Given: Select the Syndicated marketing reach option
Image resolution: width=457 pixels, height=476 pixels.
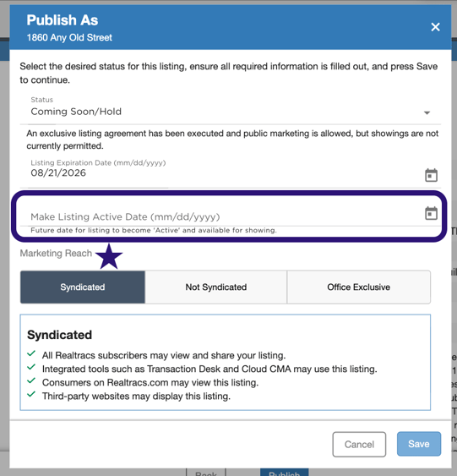Looking at the screenshot, I should pyautogui.click(x=83, y=287).
